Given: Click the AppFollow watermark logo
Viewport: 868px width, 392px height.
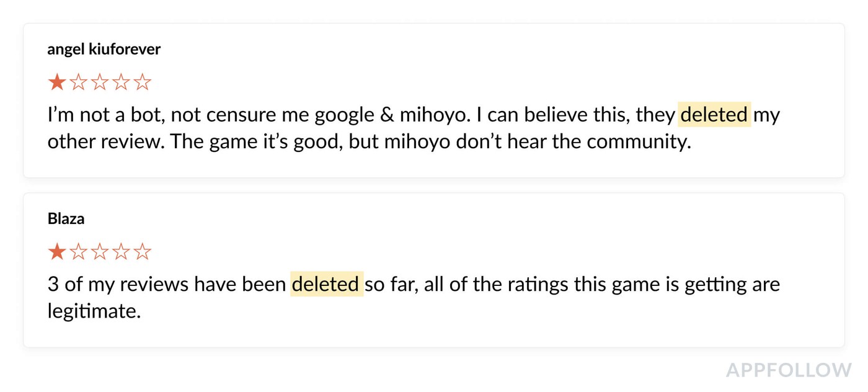Looking at the screenshot, I should [x=789, y=370].
